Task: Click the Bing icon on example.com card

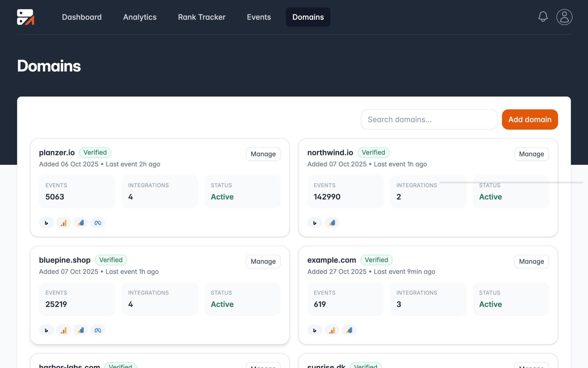Action: (x=315, y=330)
